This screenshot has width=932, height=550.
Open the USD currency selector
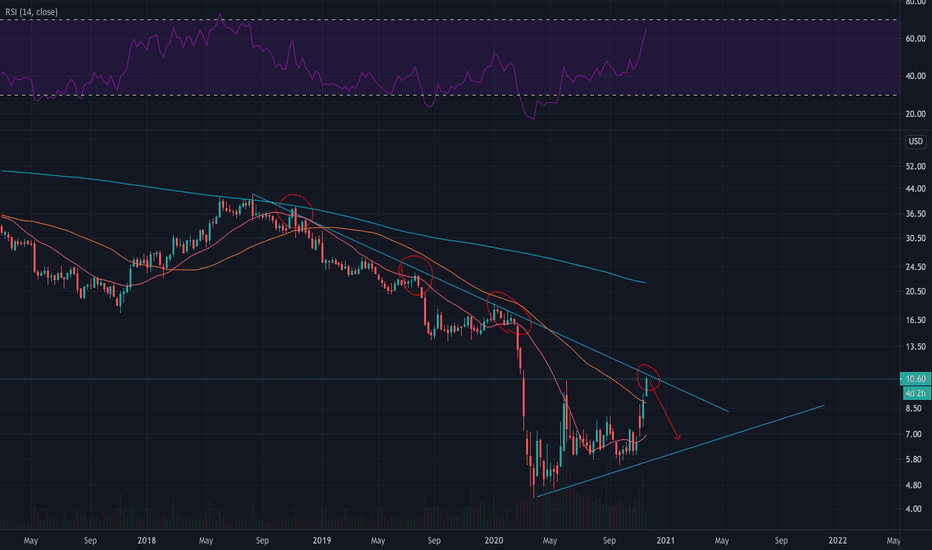click(x=915, y=142)
